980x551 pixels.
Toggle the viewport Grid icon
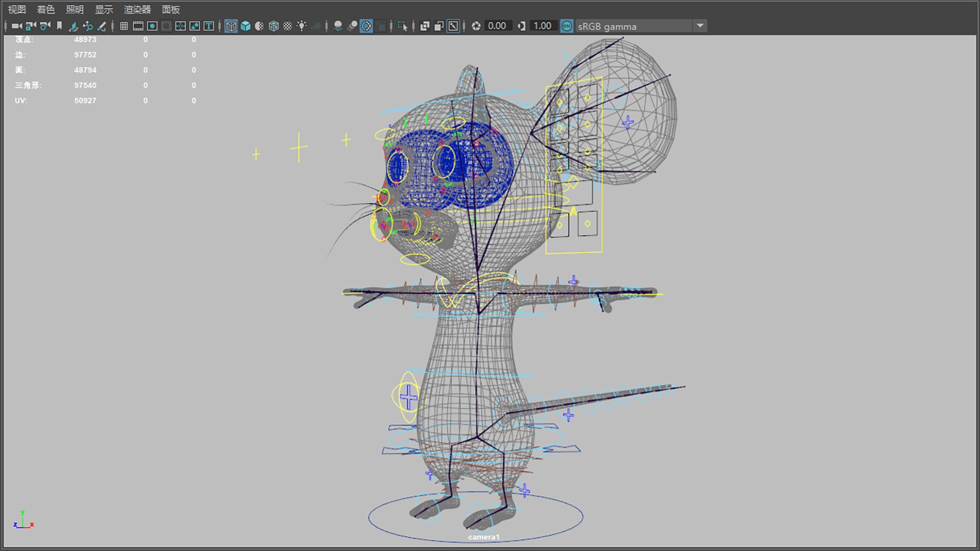click(124, 26)
